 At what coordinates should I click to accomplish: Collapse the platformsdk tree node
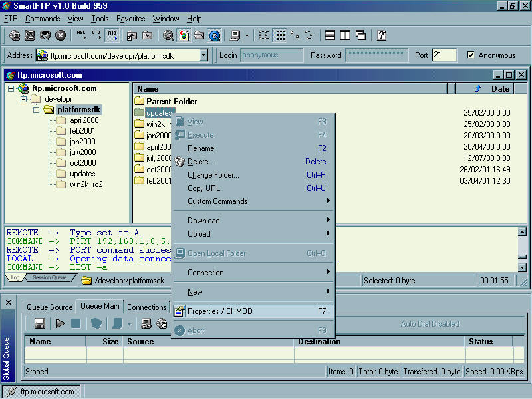click(36, 110)
